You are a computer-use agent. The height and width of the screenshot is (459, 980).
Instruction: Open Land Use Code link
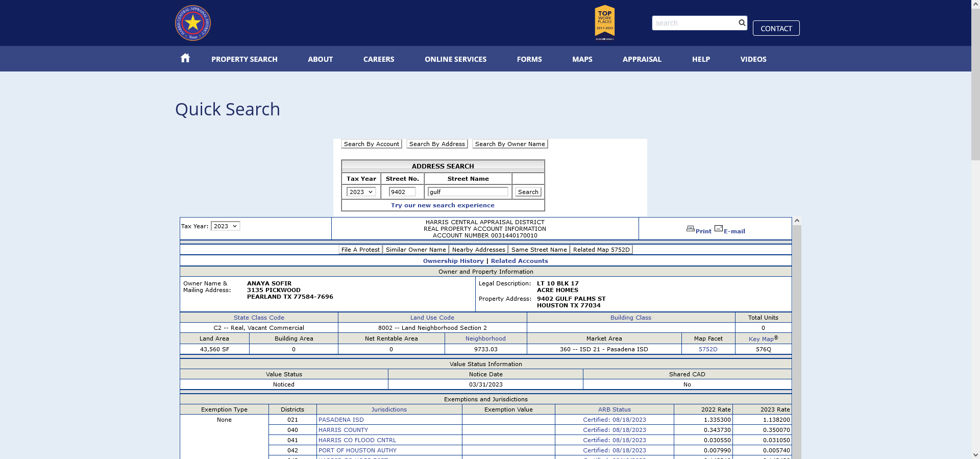click(x=432, y=318)
